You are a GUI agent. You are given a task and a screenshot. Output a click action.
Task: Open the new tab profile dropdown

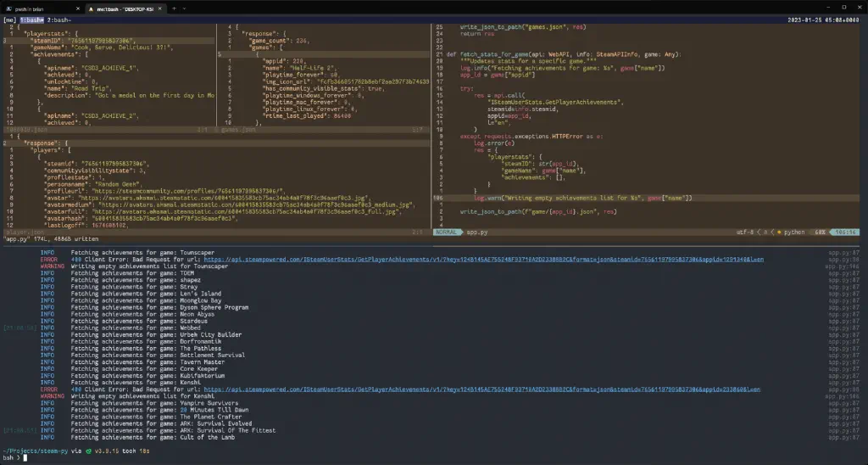pos(184,8)
